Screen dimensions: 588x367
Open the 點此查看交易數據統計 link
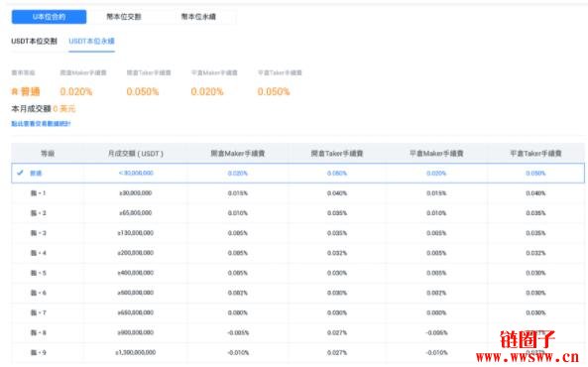click(x=41, y=123)
